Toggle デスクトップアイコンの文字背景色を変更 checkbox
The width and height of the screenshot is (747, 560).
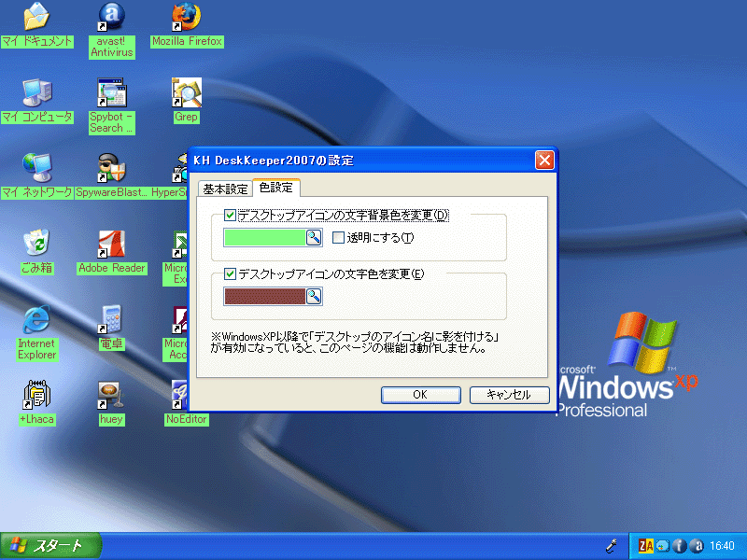[230, 216]
